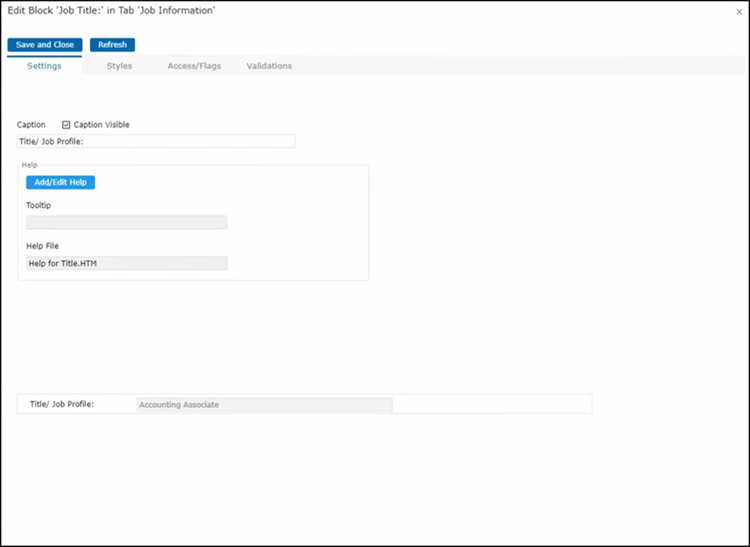Click the 'Help' group box legend
Image resolution: width=750 pixels, height=547 pixels.
[29, 164]
